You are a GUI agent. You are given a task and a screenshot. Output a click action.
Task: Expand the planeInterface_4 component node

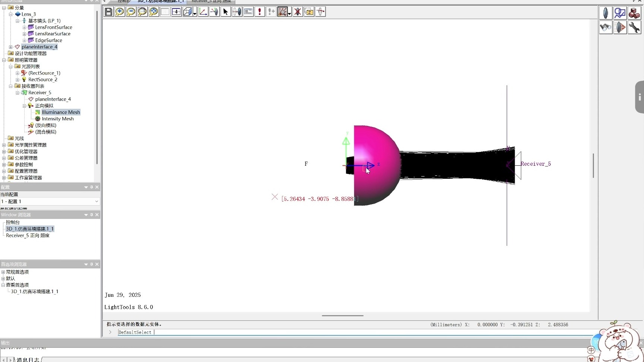point(11,47)
